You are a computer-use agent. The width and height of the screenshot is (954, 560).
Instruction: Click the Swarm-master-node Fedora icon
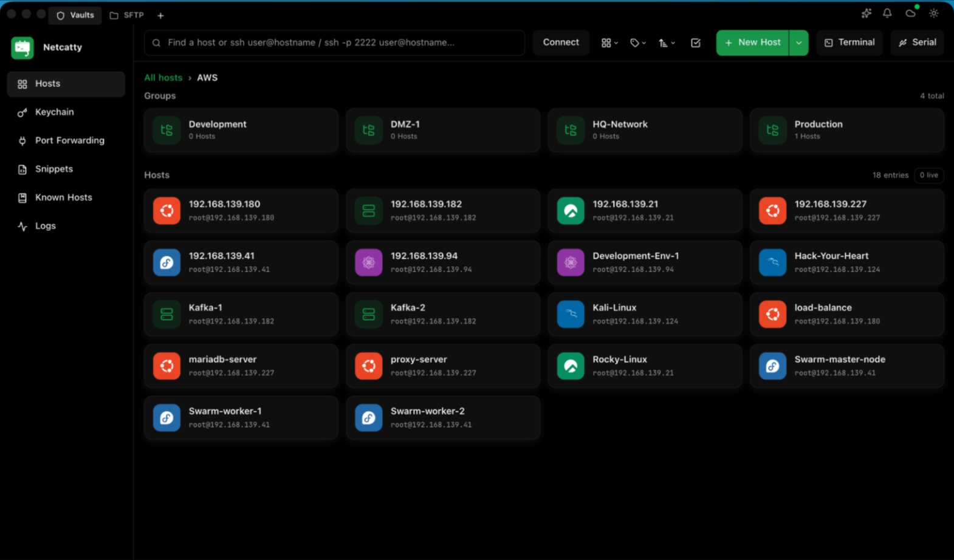point(772,366)
